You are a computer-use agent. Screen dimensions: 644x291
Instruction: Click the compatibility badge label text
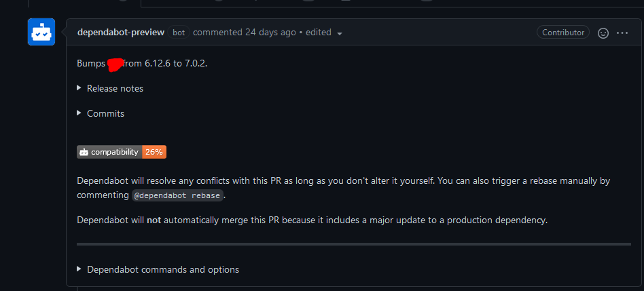tap(115, 152)
